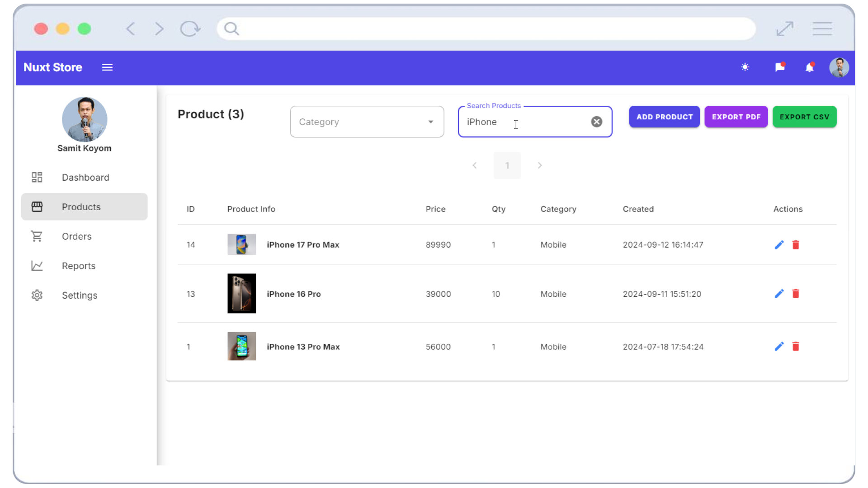Click date 2024-09-11 15:51:20
The width and height of the screenshot is (868, 488).
(662, 294)
